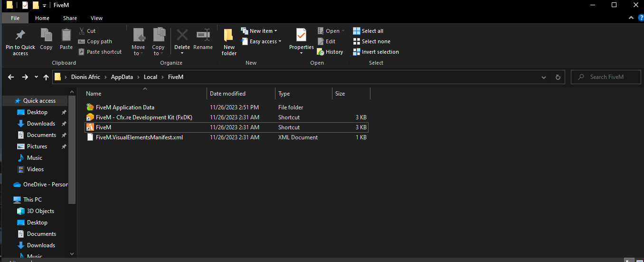Select the FiveM shortcut file

click(226, 127)
